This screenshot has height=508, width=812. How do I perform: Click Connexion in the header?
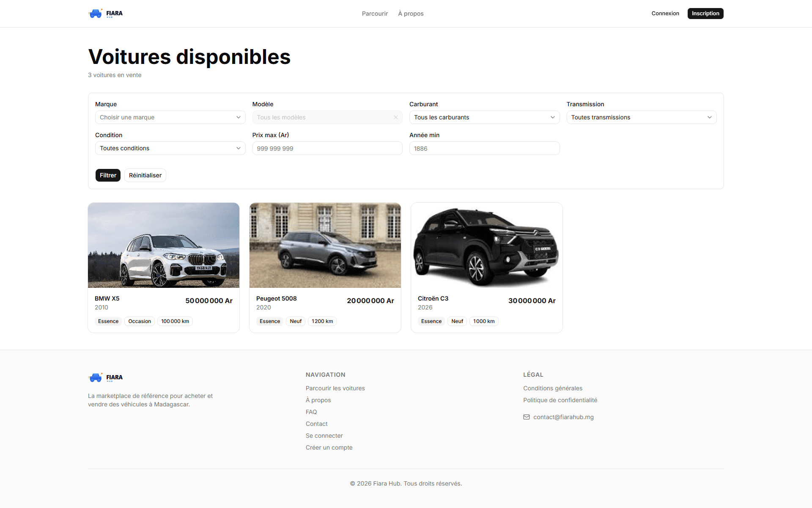click(665, 14)
